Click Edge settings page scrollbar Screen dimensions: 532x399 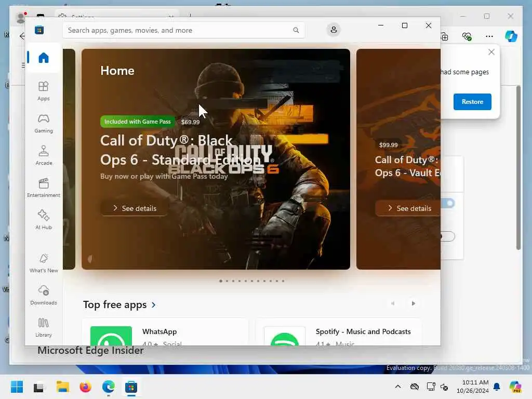tap(518, 168)
